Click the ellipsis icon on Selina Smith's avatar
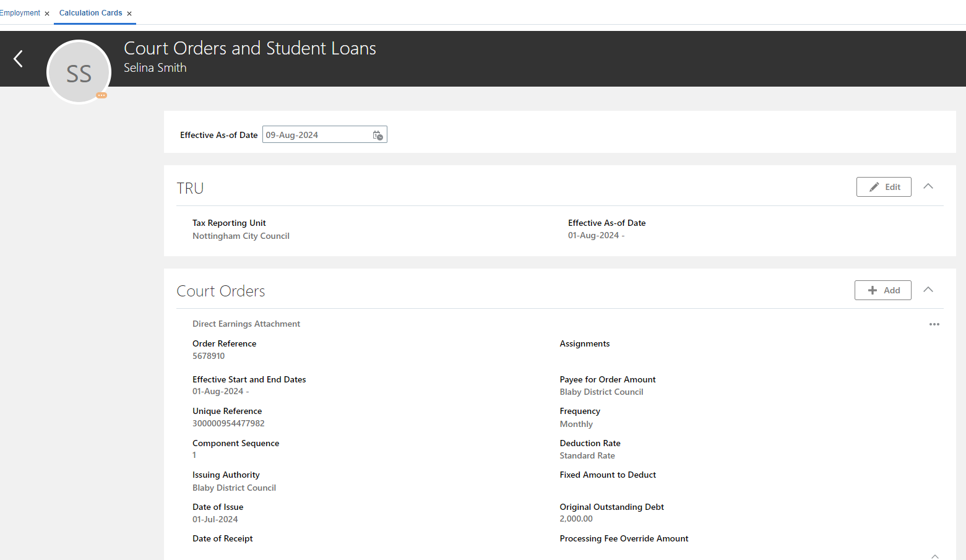 tap(101, 95)
